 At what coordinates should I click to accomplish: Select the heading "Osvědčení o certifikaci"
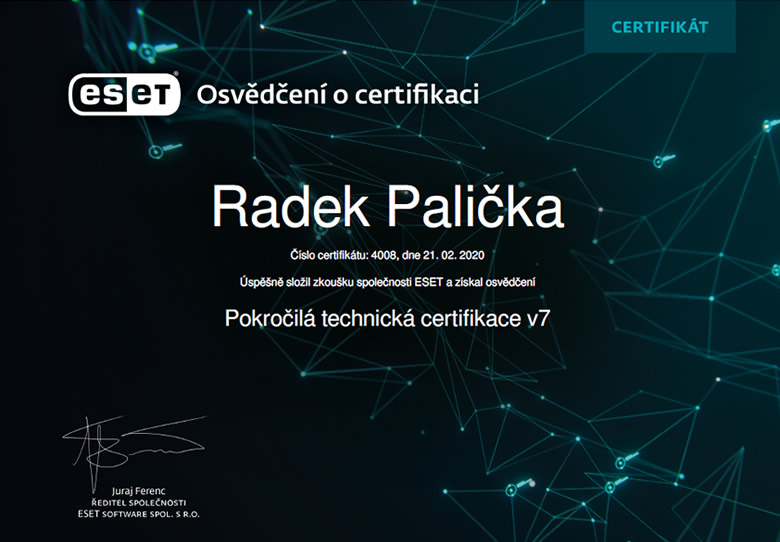pyautogui.click(x=338, y=94)
